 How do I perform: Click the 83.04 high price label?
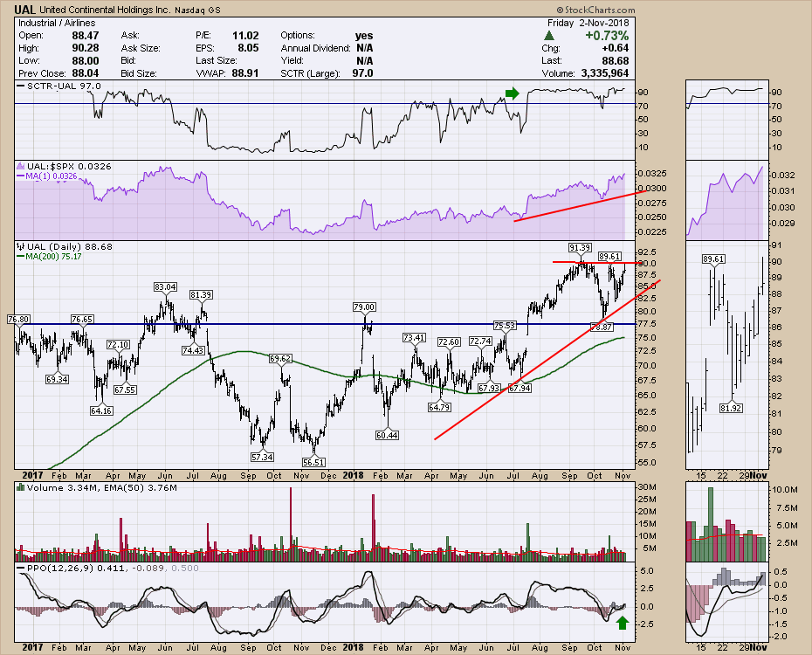coord(166,286)
